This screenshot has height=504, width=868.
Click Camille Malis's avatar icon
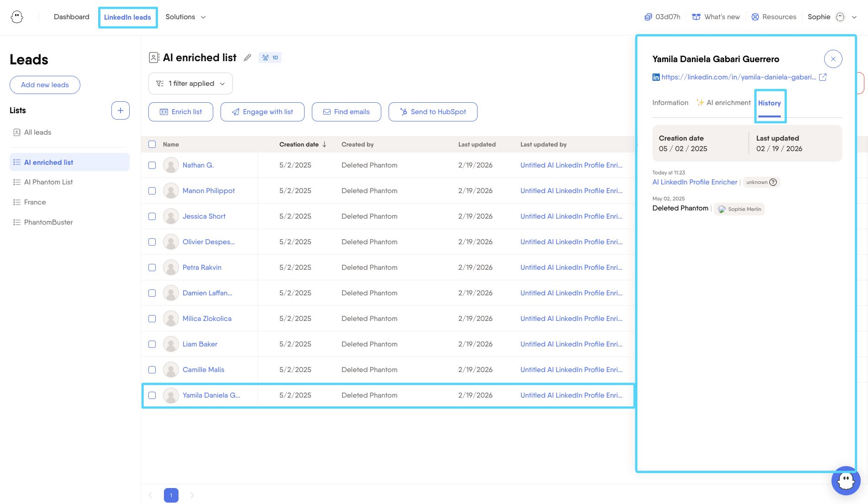171,370
